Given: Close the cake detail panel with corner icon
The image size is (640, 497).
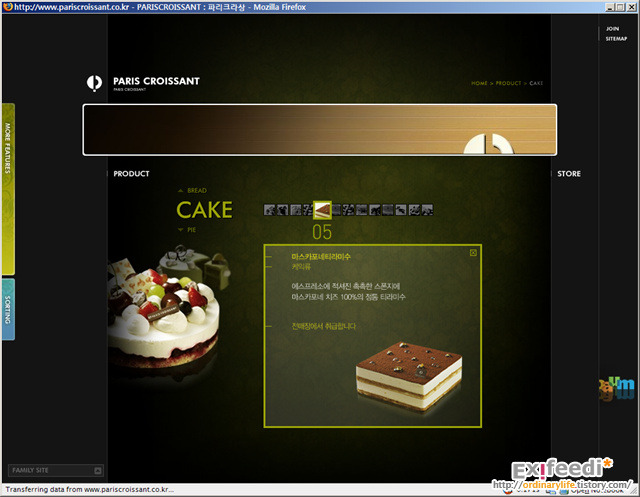Looking at the screenshot, I should pyautogui.click(x=473, y=253).
